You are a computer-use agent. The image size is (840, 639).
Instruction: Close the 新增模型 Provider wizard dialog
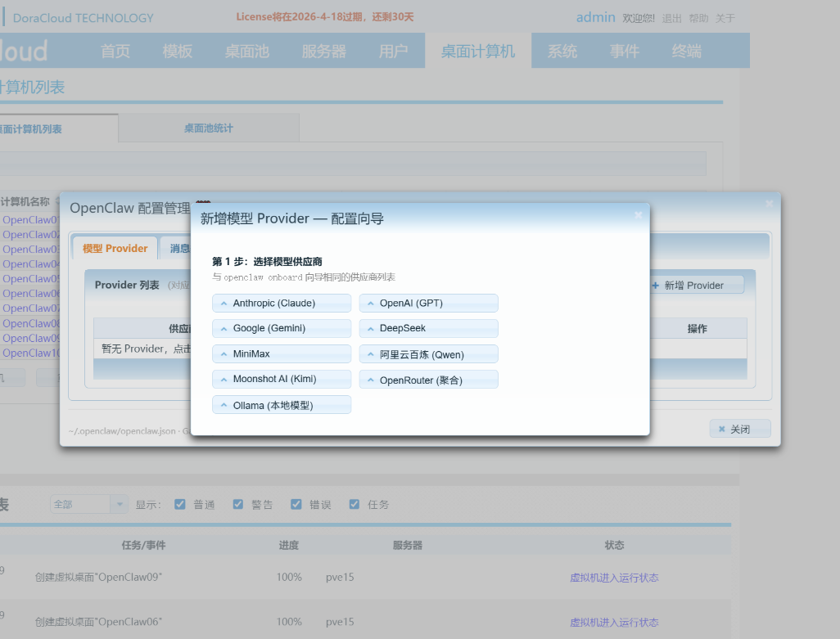[638, 215]
